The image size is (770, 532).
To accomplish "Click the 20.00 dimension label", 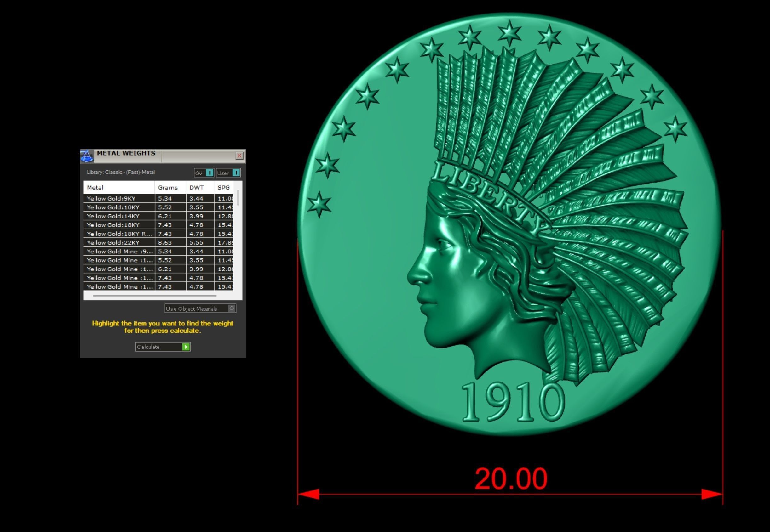I will [511, 478].
